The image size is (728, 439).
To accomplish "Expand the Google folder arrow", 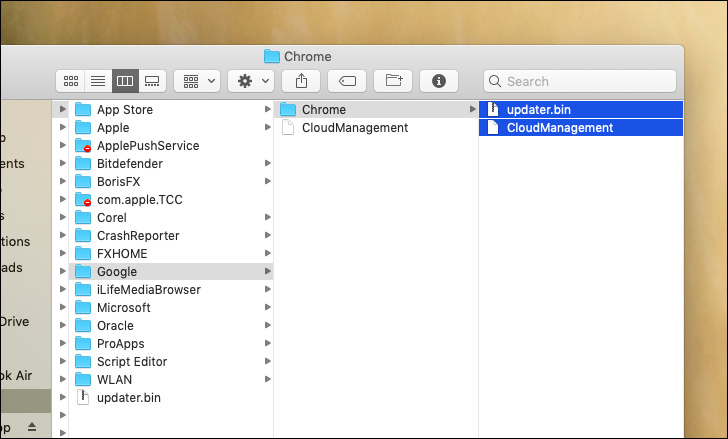I will 267,271.
